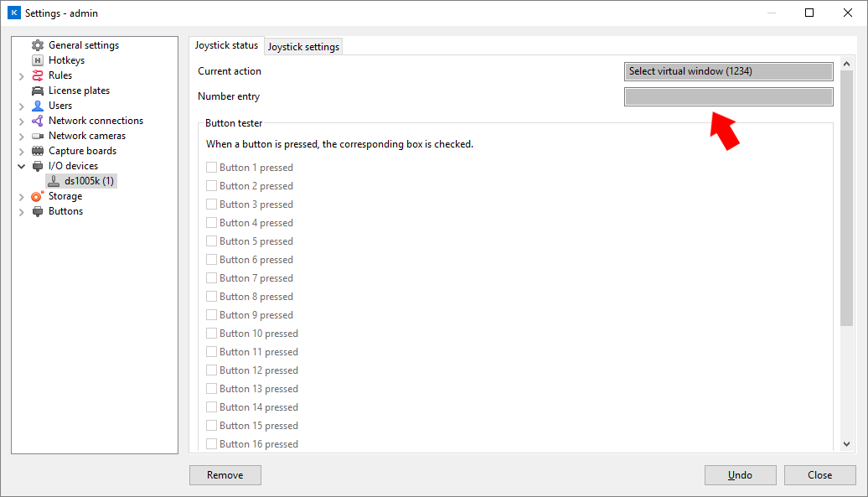Toggle Button 7 pressed checkbox

[x=211, y=277]
